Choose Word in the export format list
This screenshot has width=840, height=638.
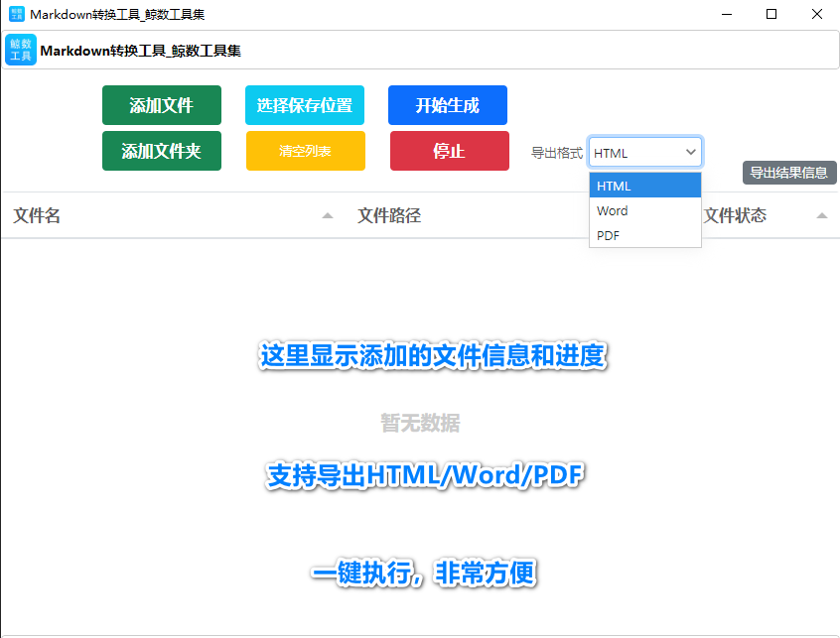[x=645, y=210]
